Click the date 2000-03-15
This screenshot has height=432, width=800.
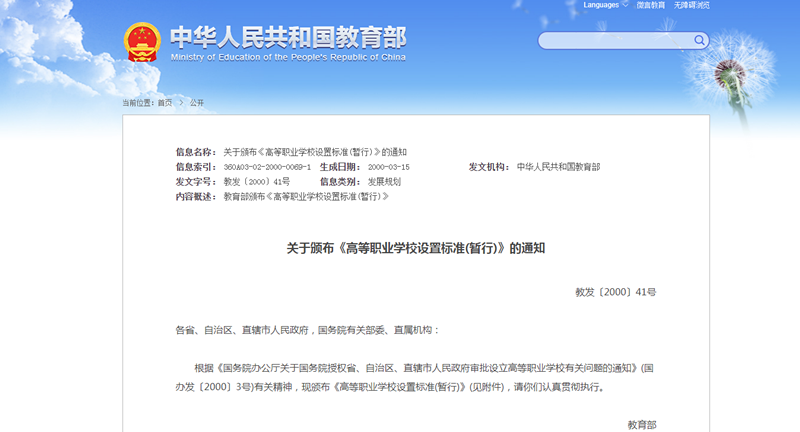389,167
